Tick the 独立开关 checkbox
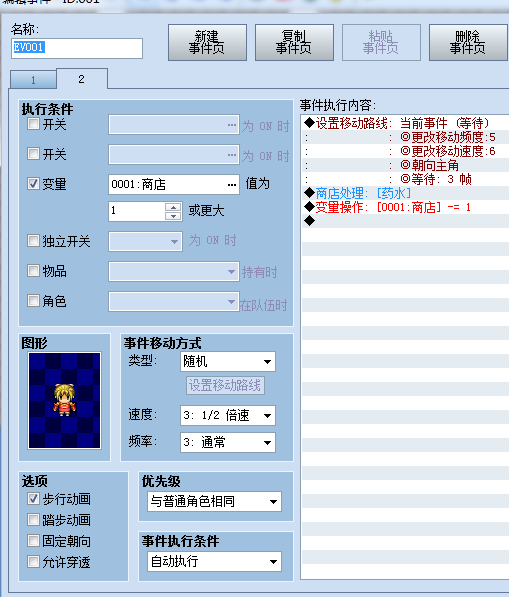This screenshot has height=597, width=509. pos(34,241)
